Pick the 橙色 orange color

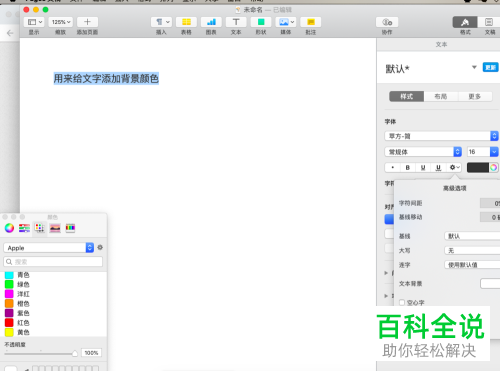click(9, 304)
